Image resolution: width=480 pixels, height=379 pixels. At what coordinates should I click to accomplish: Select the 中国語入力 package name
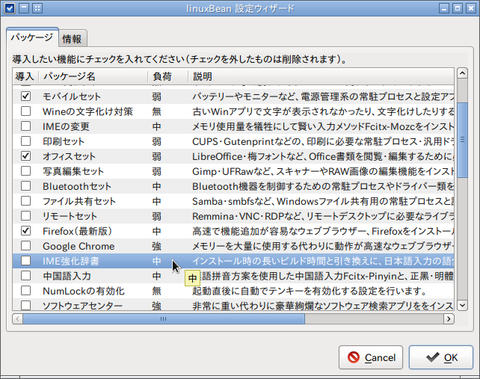(67, 276)
